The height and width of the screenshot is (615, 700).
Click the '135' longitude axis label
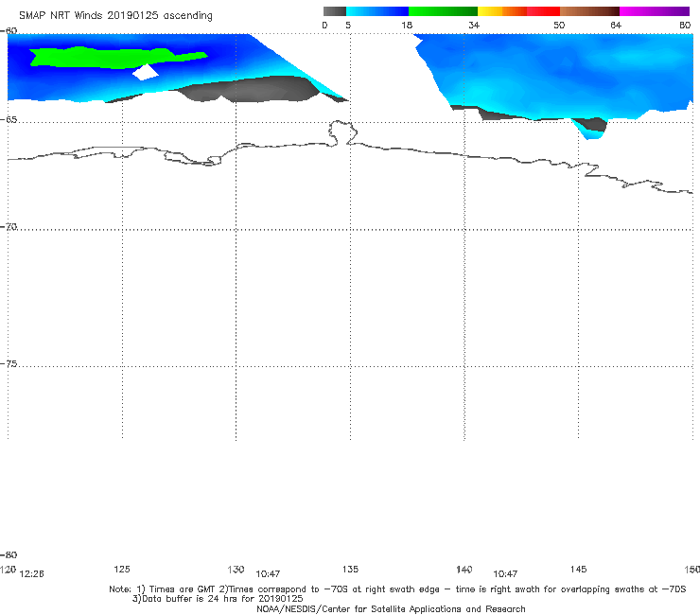tap(350, 570)
